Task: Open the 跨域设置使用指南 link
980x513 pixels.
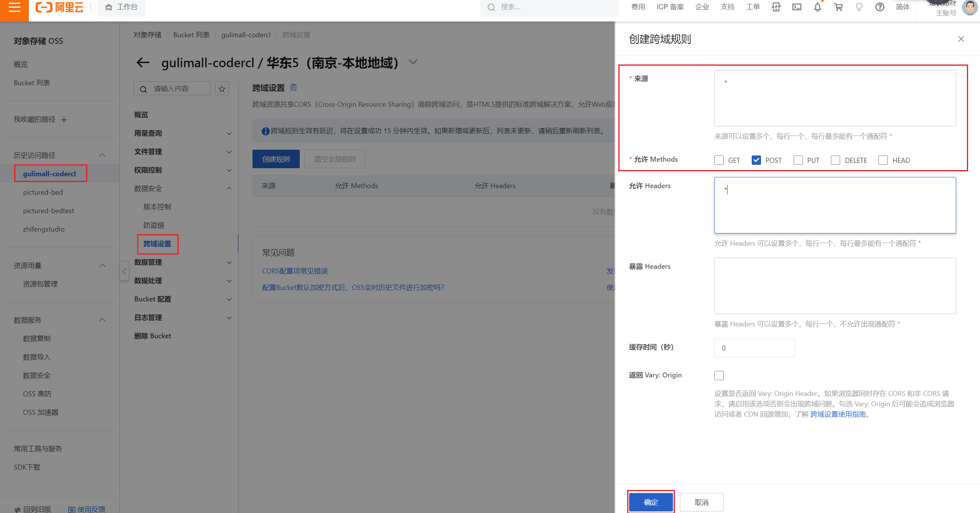Action: [838, 414]
